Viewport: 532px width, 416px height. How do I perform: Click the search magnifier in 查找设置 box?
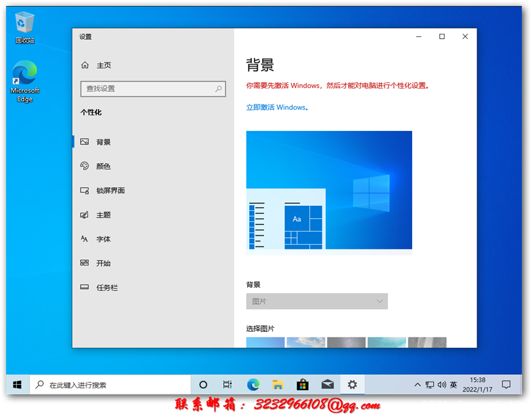click(x=218, y=88)
